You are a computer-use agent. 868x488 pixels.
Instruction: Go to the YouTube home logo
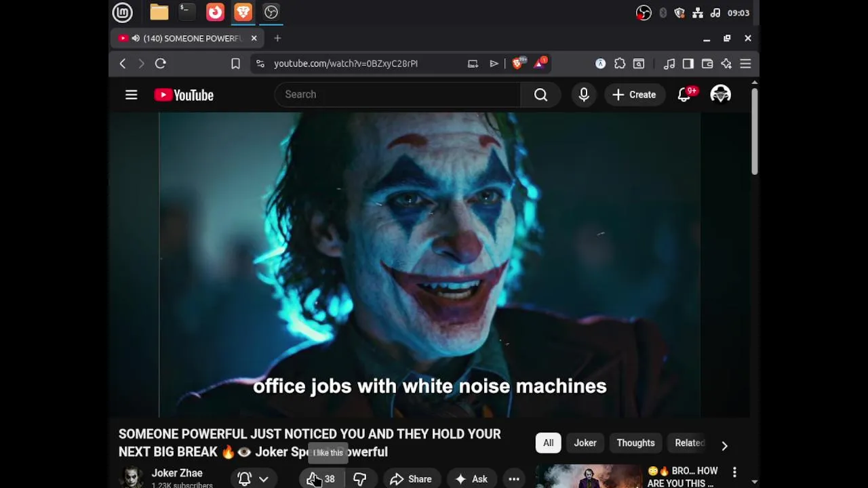(x=184, y=95)
